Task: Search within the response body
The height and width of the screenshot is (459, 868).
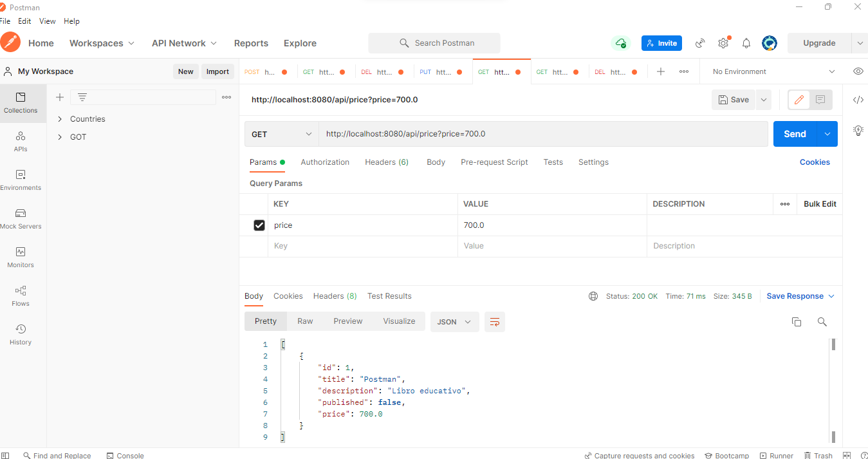Action: point(822,322)
